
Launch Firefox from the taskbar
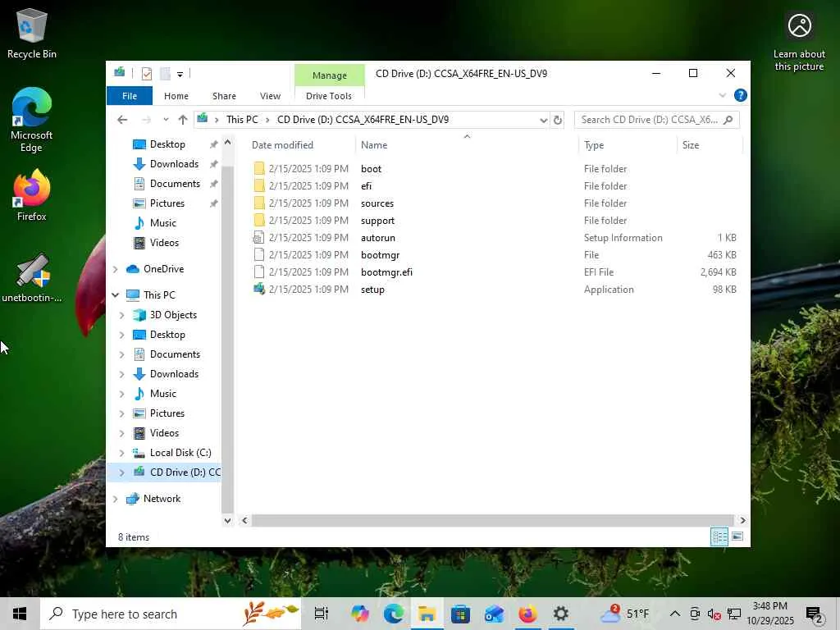[x=527, y=614]
